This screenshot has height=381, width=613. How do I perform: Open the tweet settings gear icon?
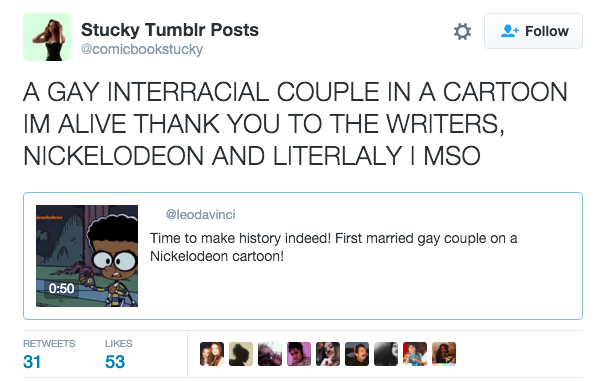[462, 31]
